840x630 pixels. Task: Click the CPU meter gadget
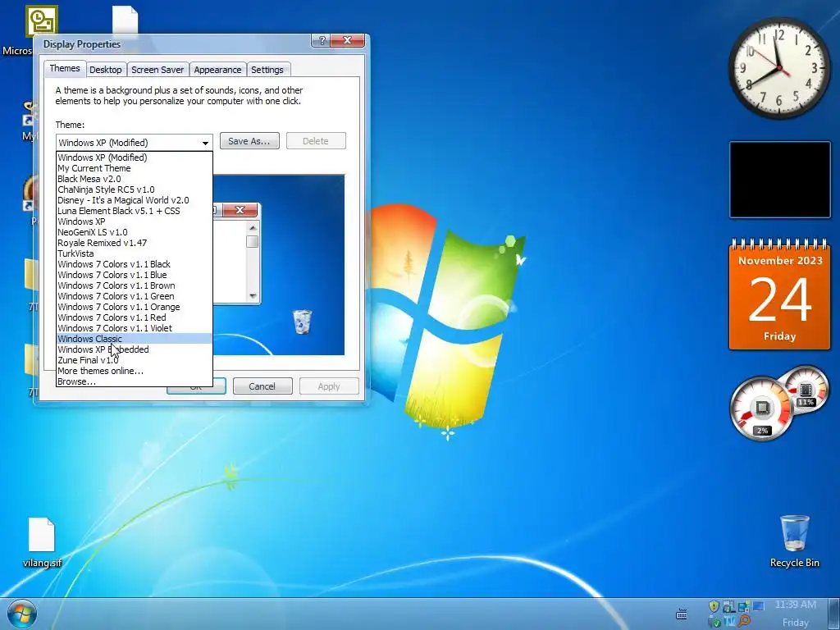pos(763,409)
